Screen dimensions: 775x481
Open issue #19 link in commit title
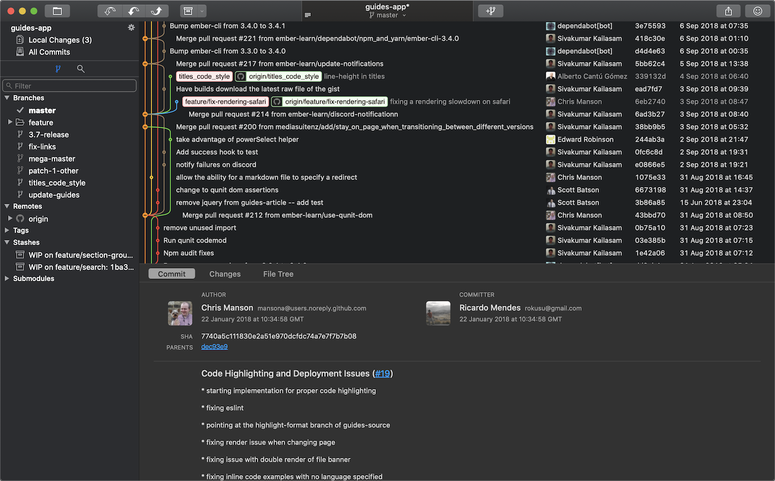coord(382,374)
